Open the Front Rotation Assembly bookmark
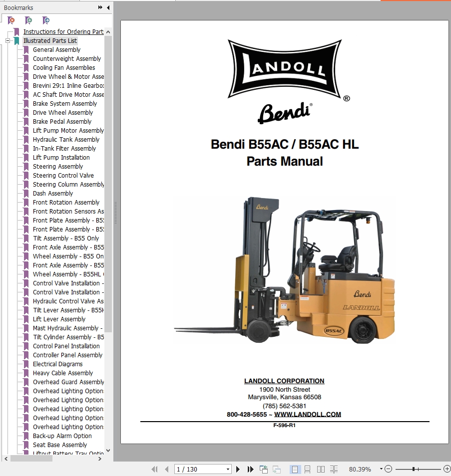This screenshot has height=476, width=451. coord(66,203)
